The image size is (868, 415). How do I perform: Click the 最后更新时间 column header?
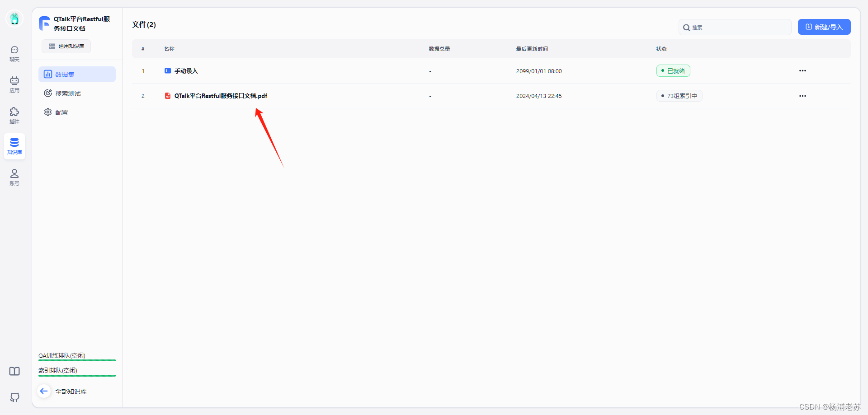click(x=532, y=49)
